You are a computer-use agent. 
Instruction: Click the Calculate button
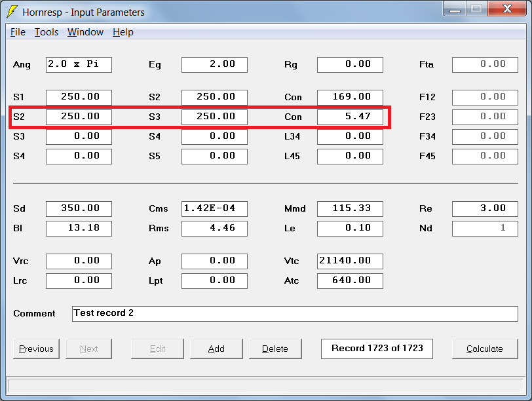[x=485, y=349]
